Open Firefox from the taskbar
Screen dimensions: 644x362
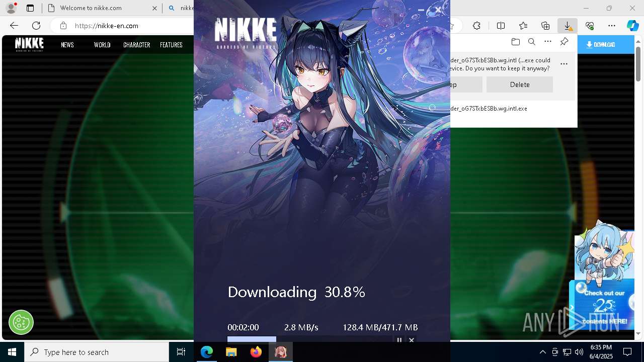[x=256, y=352]
